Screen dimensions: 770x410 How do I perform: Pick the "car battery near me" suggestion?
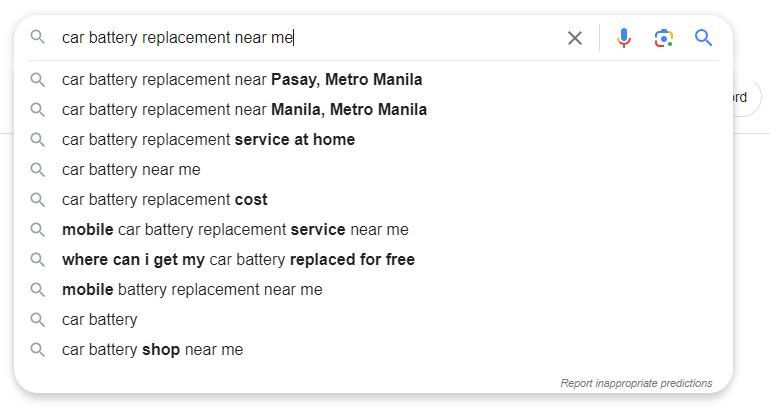coord(131,170)
